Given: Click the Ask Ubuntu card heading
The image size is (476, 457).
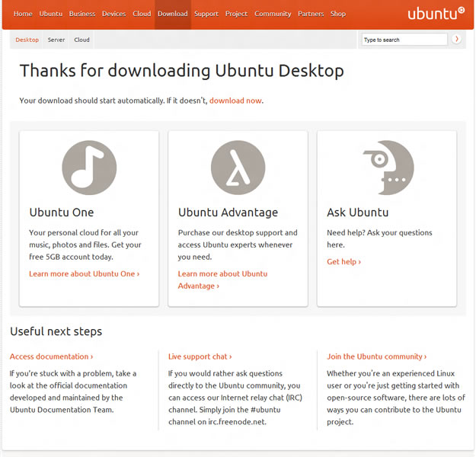Looking at the screenshot, I should (x=358, y=213).
